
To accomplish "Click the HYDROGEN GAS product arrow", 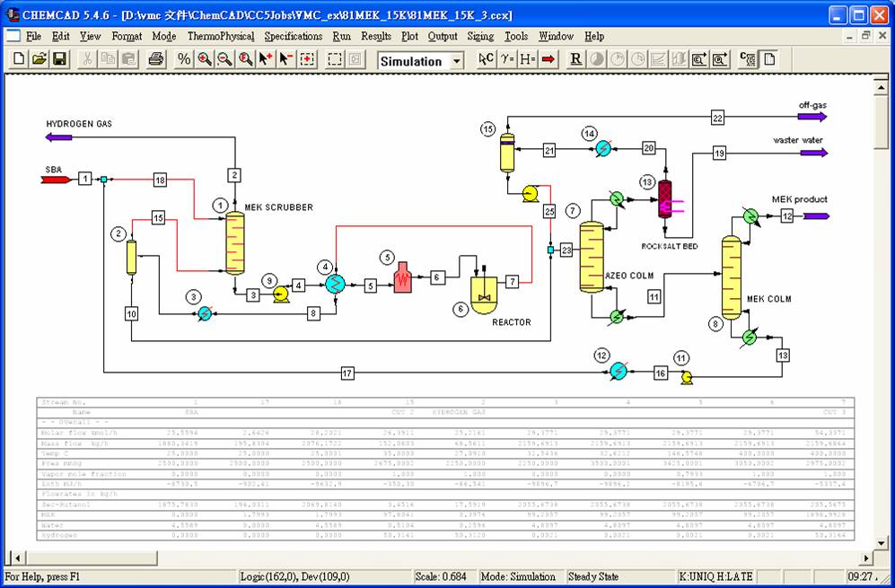I will coord(58,137).
